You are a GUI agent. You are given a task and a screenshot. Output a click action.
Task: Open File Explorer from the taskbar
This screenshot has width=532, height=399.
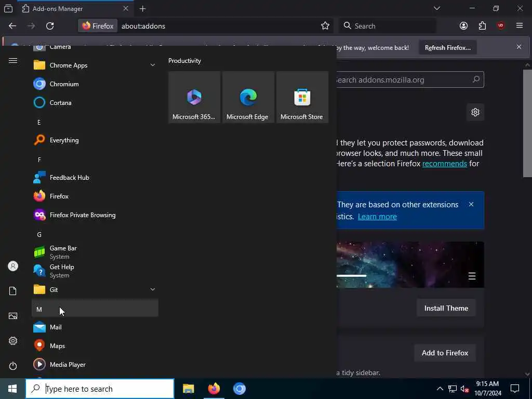pyautogui.click(x=188, y=389)
